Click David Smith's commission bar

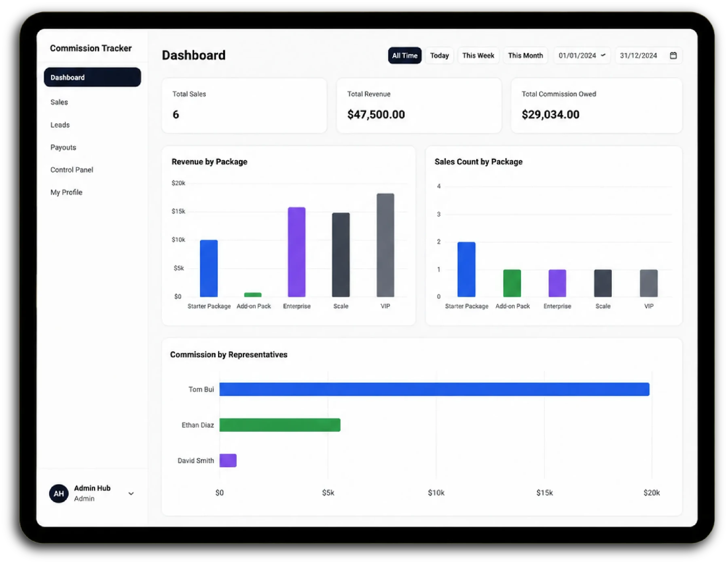pos(228,460)
